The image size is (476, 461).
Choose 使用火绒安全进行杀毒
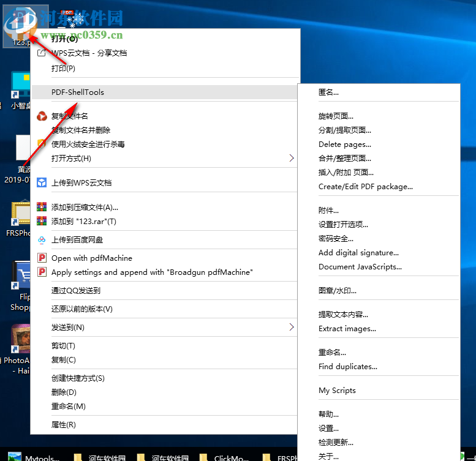[x=88, y=144]
